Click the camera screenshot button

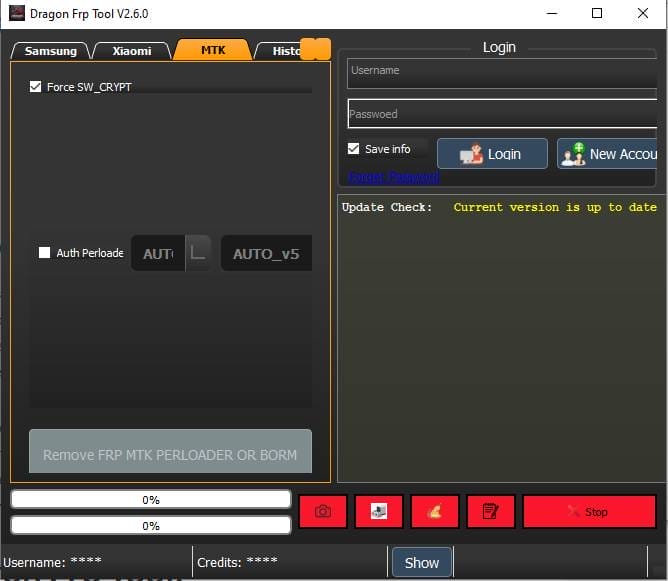click(x=323, y=511)
